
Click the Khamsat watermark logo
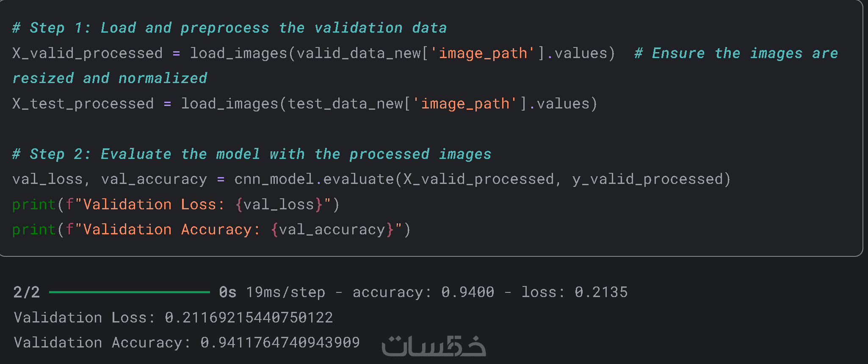click(433, 346)
